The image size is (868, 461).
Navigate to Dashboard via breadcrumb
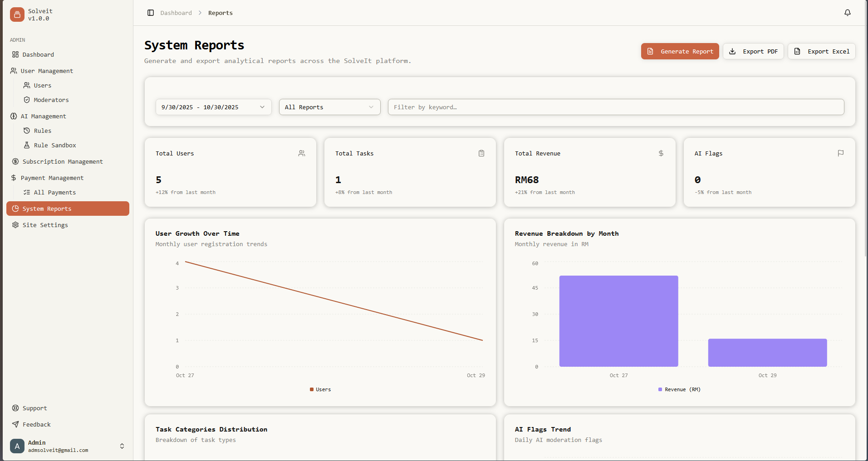176,13
